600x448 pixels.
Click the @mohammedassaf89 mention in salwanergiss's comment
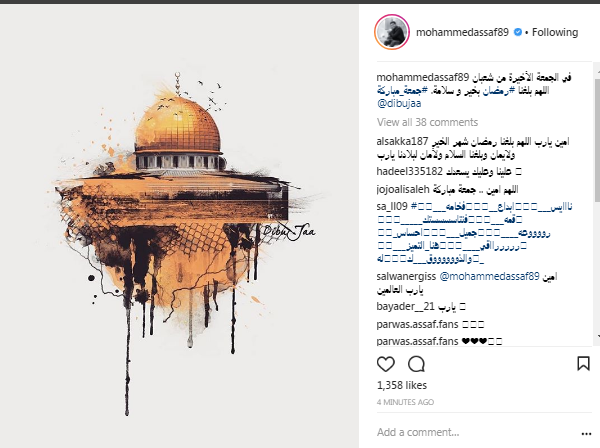(x=489, y=276)
